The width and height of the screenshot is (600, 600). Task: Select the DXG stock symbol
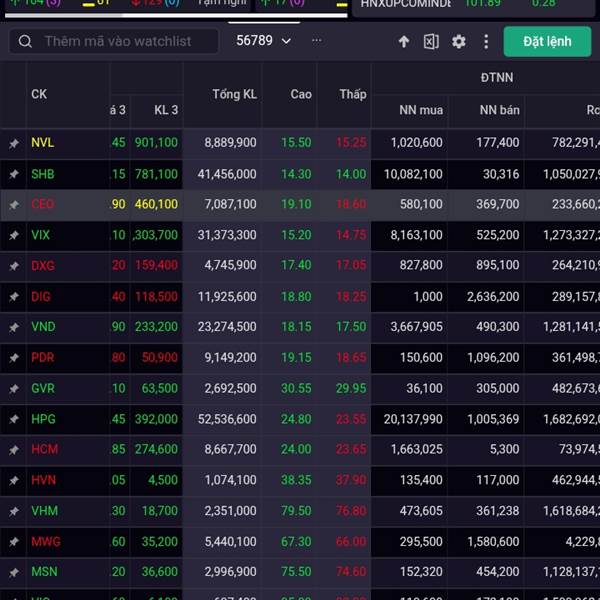click(x=42, y=265)
